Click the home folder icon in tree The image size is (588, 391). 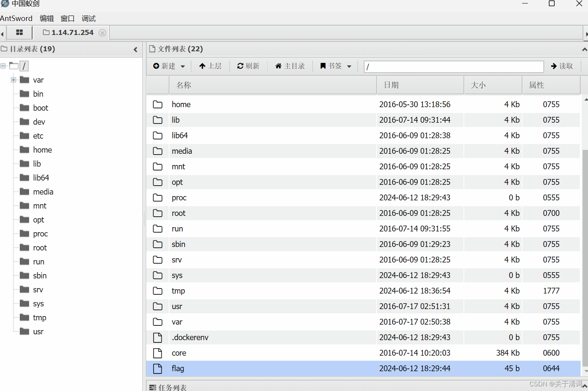(x=24, y=149)
